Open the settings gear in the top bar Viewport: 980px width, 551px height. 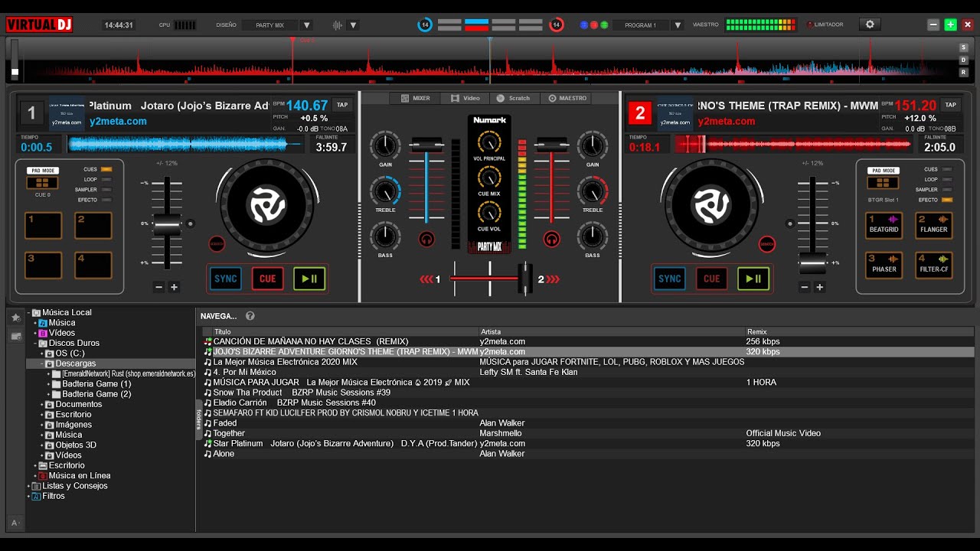pos(869,24)
